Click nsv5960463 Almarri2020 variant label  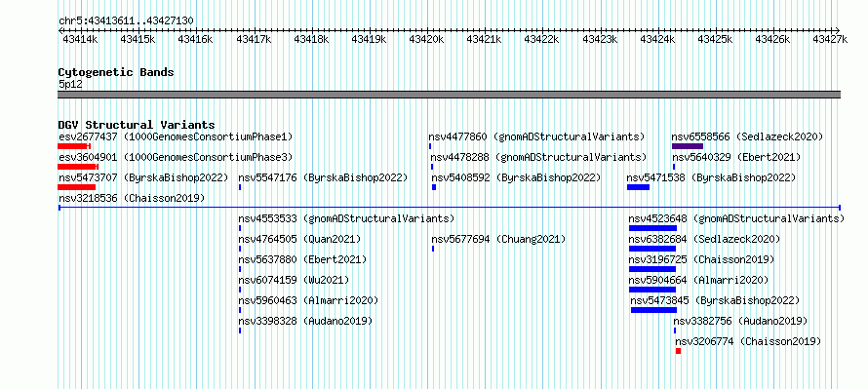(308, 300)
